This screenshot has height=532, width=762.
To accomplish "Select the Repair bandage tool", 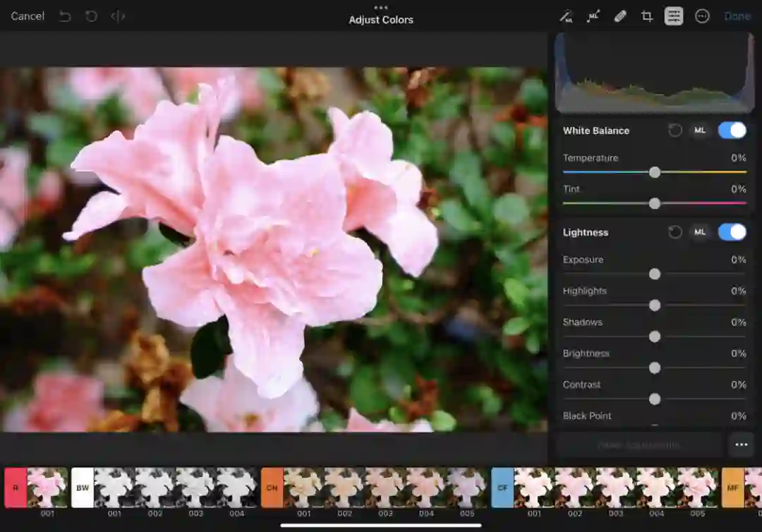I will (620, 16).
